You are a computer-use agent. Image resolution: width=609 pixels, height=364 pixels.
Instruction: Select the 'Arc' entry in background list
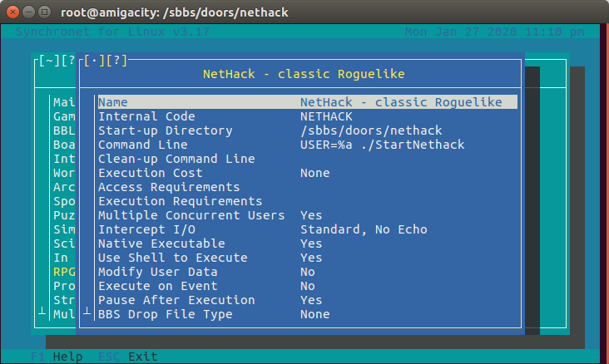(64, 187)
